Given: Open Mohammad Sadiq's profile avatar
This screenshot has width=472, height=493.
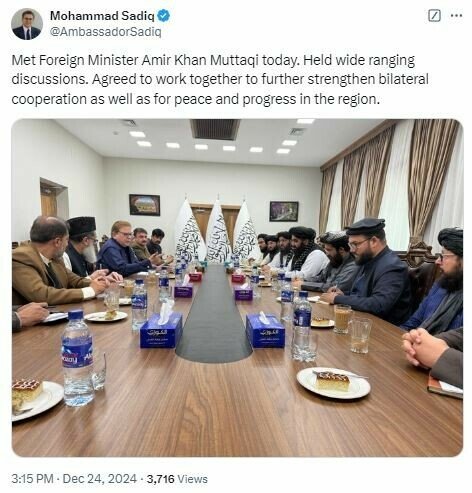Looking at the screenshot, I should coord(27,24).
